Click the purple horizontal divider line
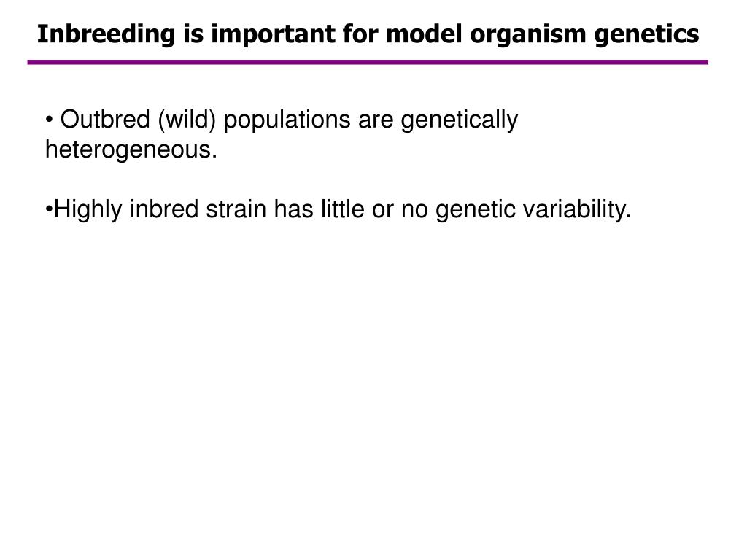The width and height of the screenshot is (747, 560). pyautogui.click(x=368, y=62)
